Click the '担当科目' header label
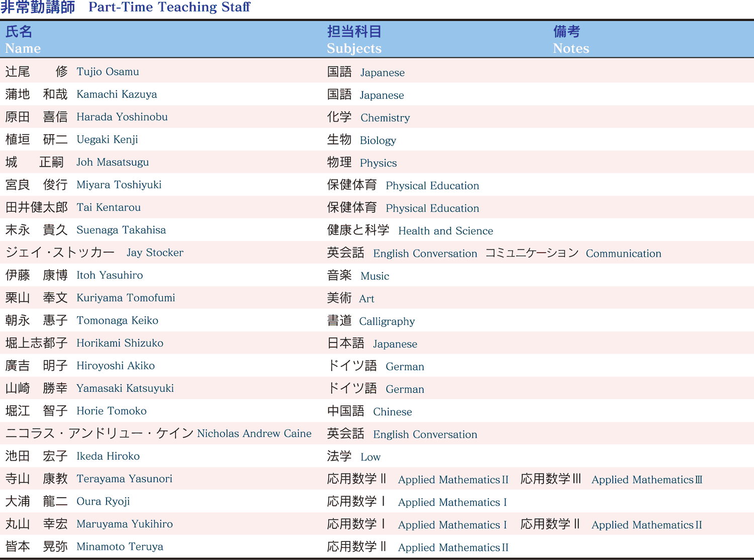The height and width of the screenshot is (560, 754). click(354, 32)
